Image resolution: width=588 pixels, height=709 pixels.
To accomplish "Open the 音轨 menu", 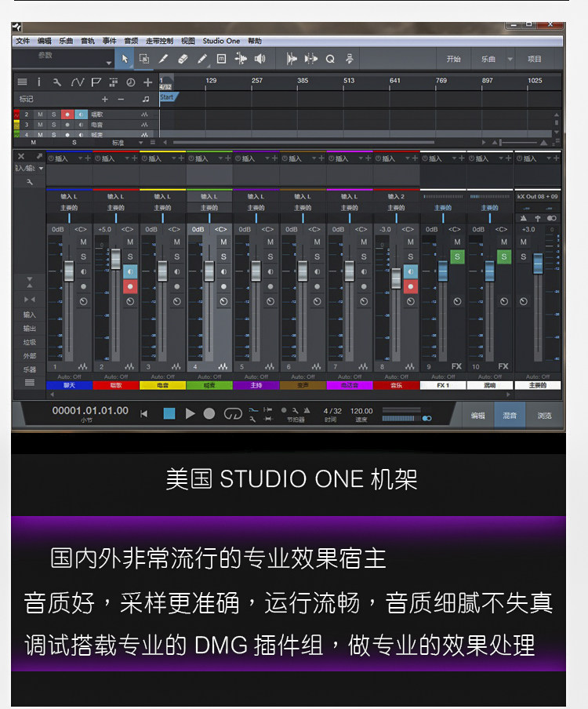I will (88, 41).
